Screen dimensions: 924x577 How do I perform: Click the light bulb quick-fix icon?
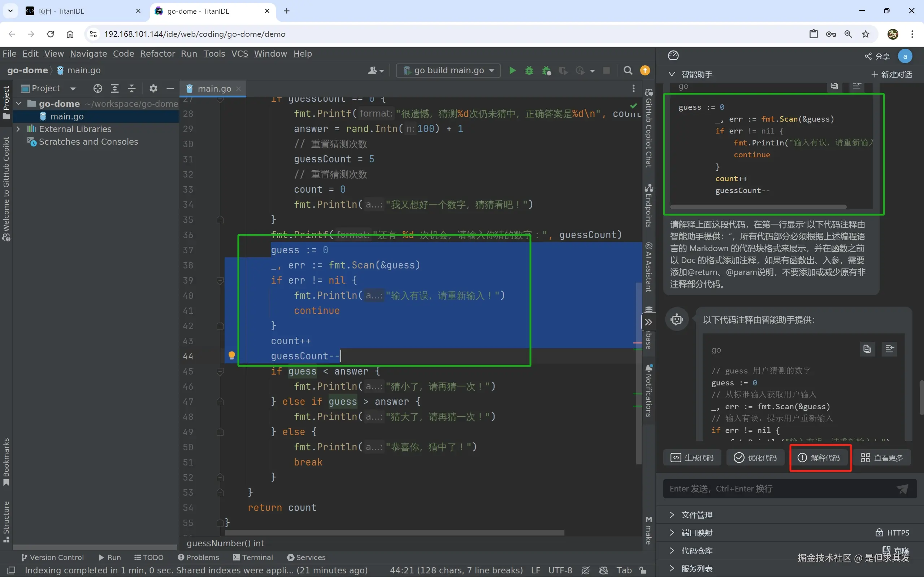[x=231, y=356]
